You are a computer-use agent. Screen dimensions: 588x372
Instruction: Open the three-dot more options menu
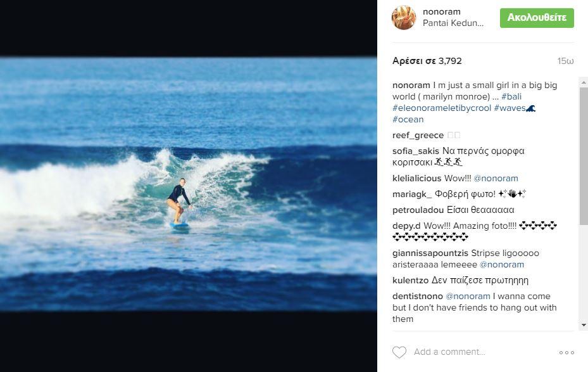click(566, 352)
